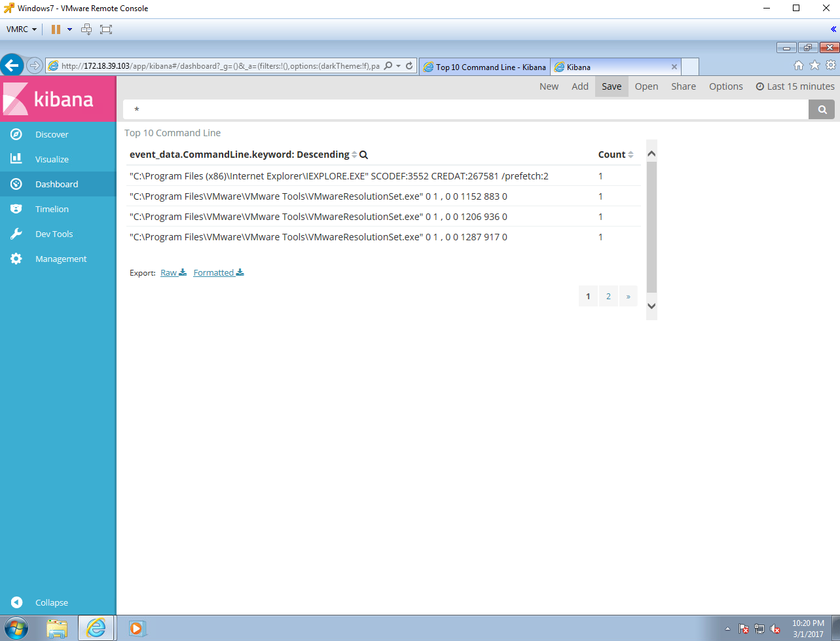Sort by the CommandLine.keyword column arrows

354,155
